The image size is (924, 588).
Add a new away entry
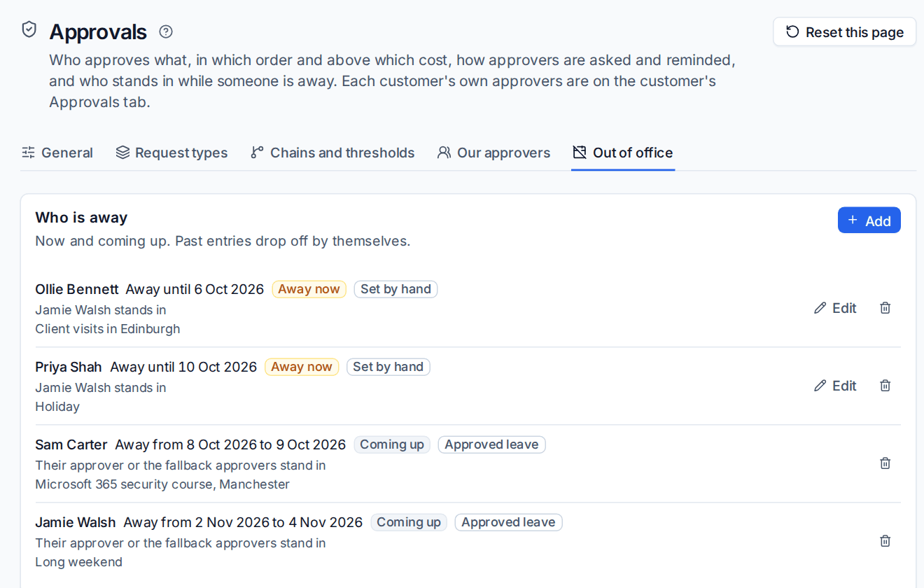coord(869,220)
